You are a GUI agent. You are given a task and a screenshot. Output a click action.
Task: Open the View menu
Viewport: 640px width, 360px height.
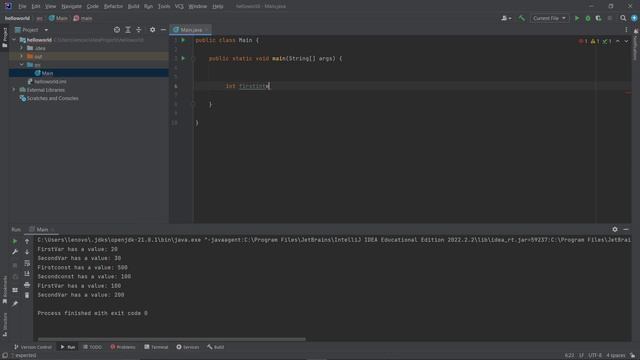[x=51, y=7]
